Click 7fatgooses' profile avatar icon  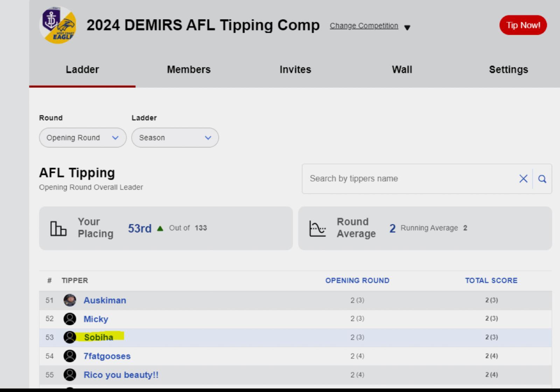70,356
